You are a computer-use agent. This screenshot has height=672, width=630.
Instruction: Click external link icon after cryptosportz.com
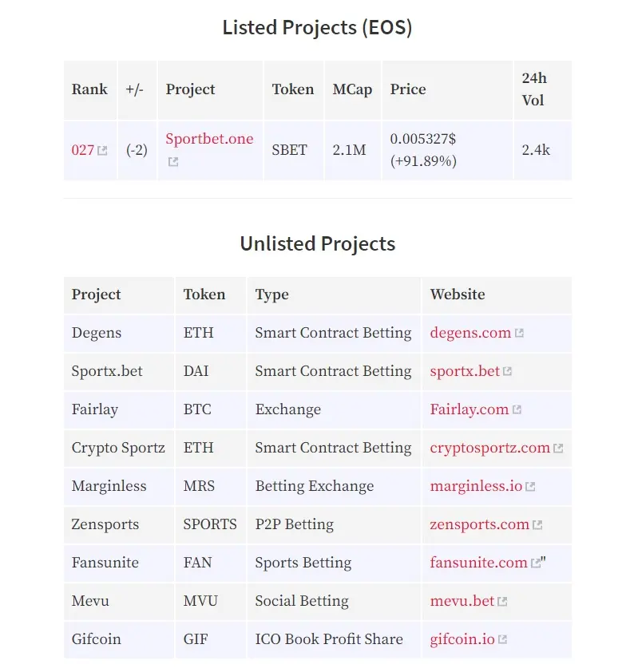pos(558,448)
